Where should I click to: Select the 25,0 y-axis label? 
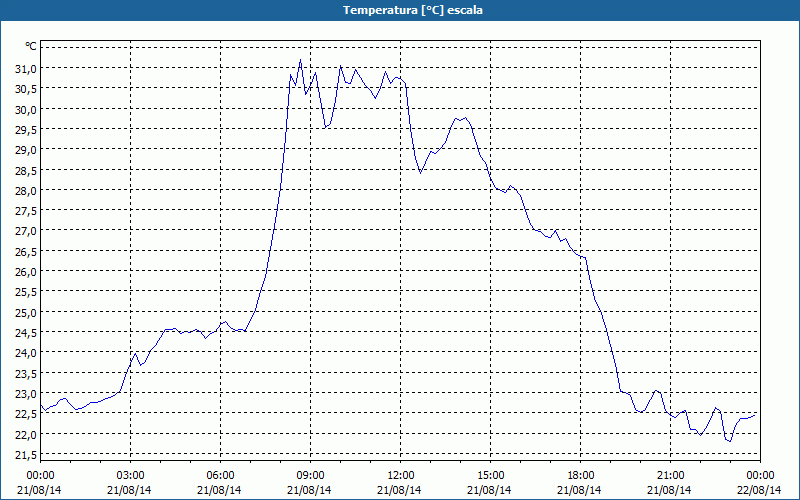pos(27,312)
